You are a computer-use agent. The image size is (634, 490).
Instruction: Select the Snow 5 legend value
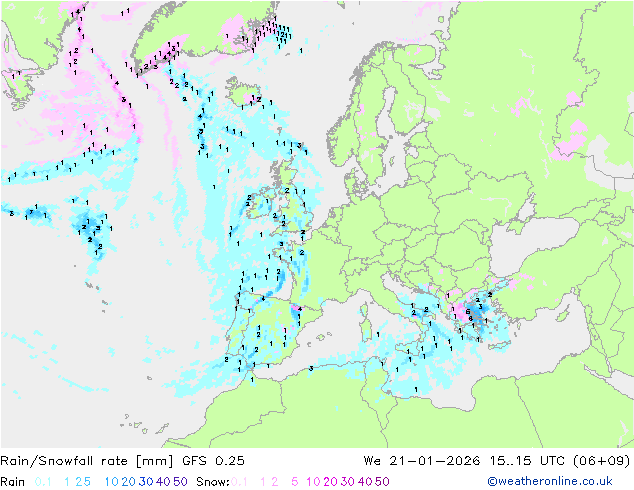295,482
